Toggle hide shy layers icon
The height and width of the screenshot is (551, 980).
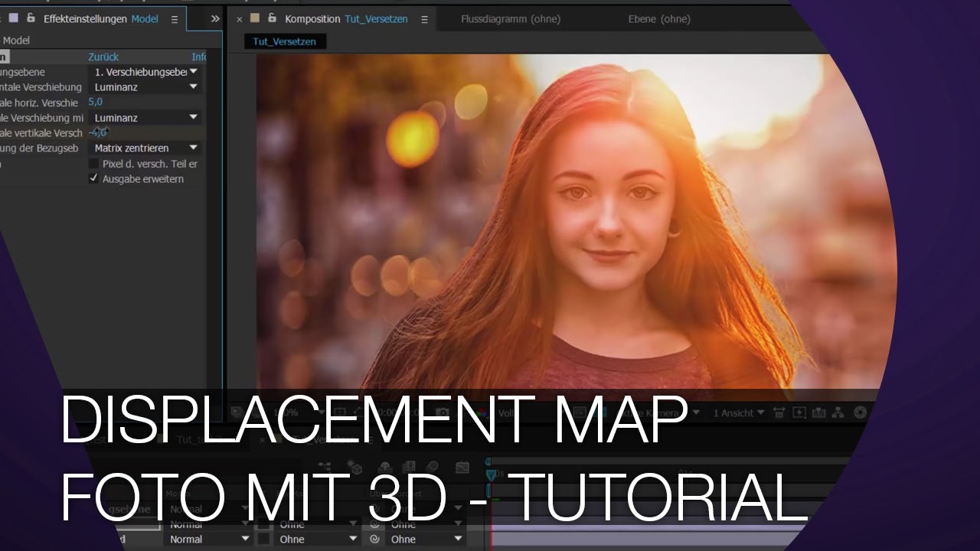point(384,467)
